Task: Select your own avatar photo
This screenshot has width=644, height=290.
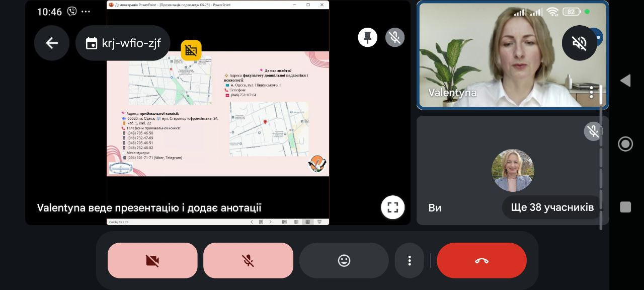Action: click(x=513, y=170)
